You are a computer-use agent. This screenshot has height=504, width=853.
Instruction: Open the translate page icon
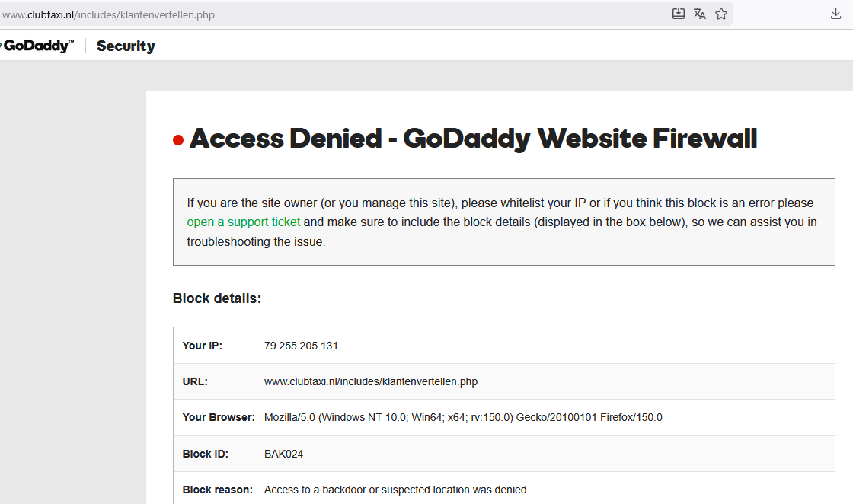[x=700, y=14]
